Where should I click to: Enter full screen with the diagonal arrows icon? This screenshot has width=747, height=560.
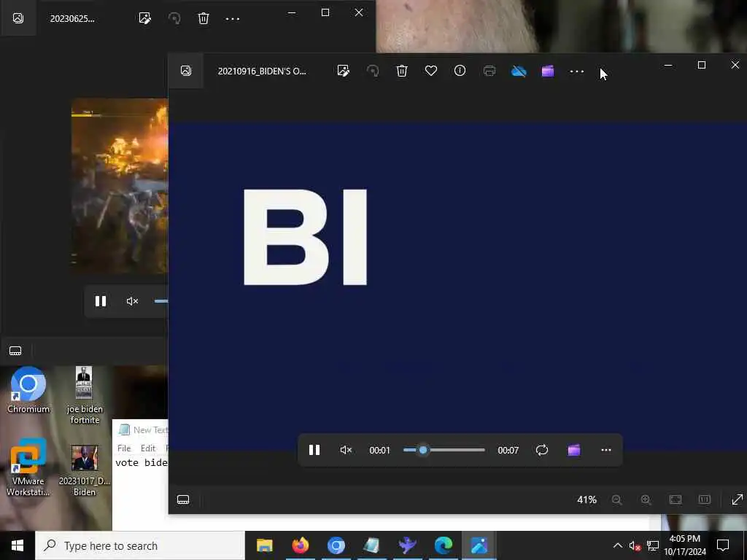point(737,499)
